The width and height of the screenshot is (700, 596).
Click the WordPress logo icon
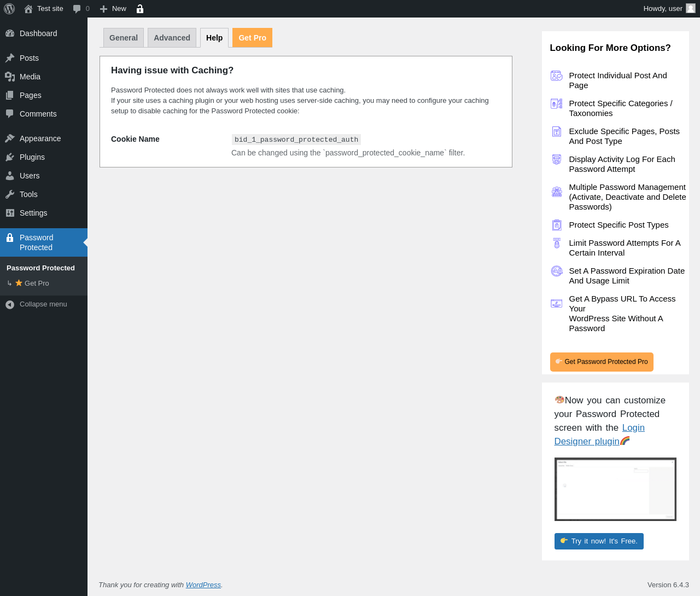tap(9, 9)
